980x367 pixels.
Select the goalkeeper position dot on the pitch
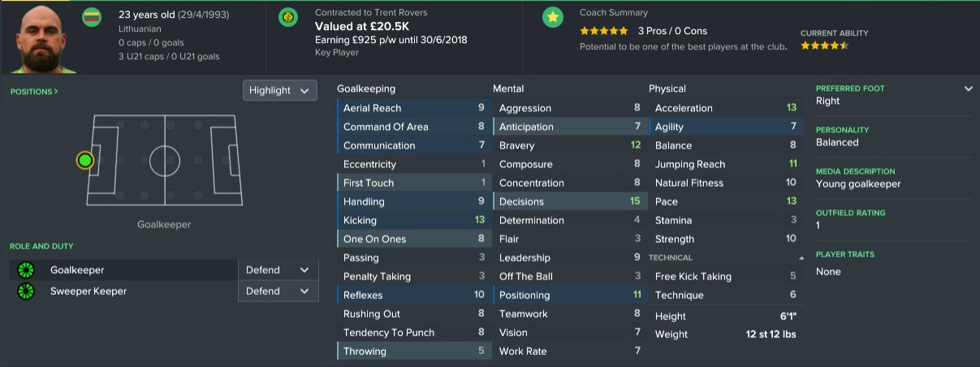tap(84, 160)
